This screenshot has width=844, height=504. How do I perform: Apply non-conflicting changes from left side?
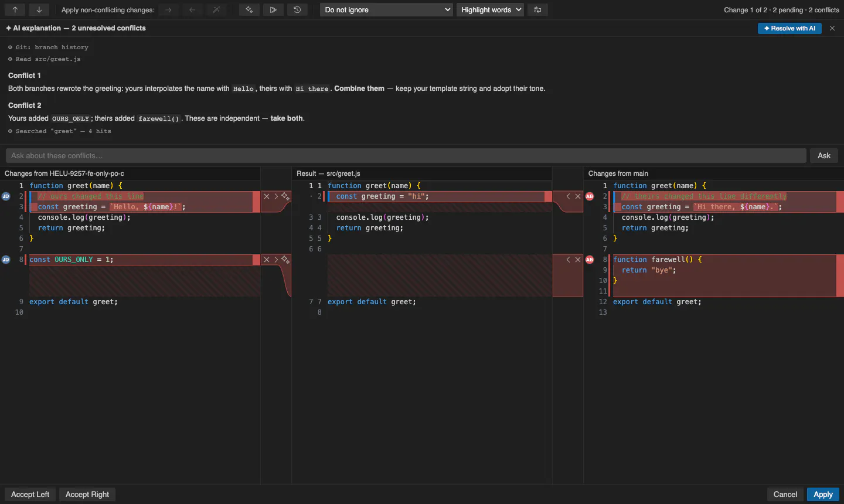click(169, 10)
